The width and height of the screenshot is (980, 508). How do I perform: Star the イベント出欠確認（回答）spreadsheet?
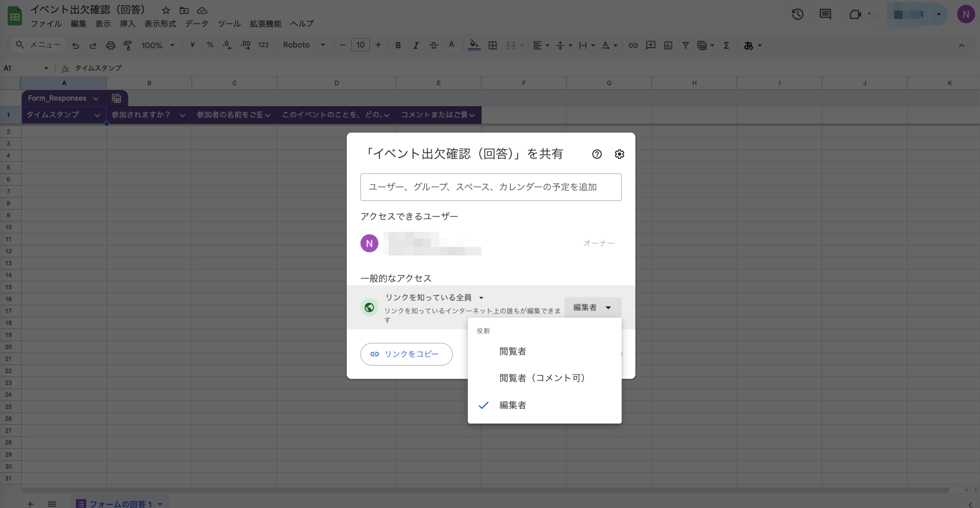165,11
